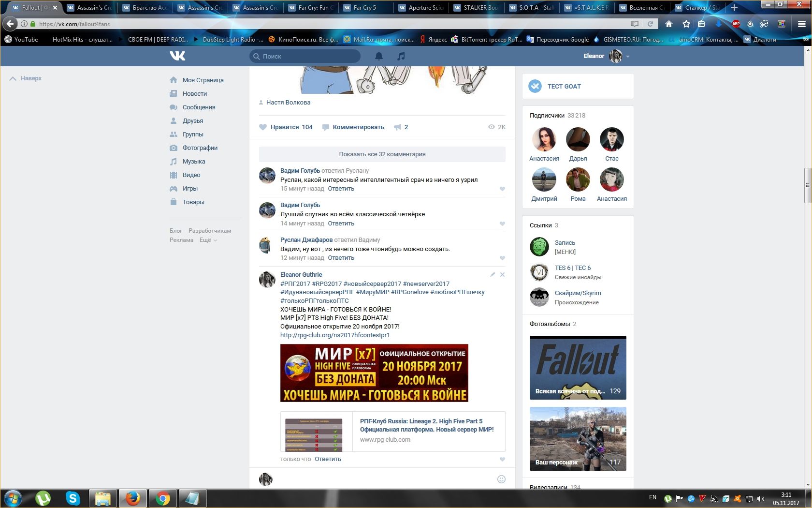
Task: Like the comment about интеллигентный срач
Action: 502,189
